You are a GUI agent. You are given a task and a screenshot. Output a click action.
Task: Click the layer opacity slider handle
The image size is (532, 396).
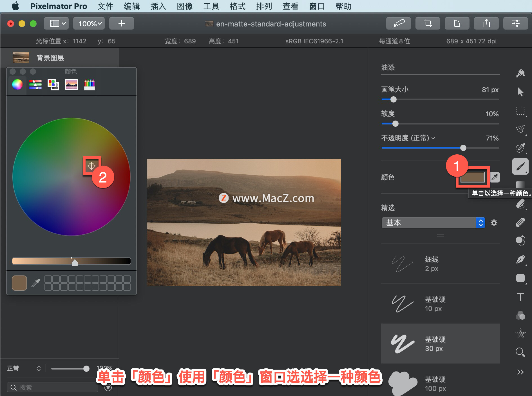click(86, 368)
